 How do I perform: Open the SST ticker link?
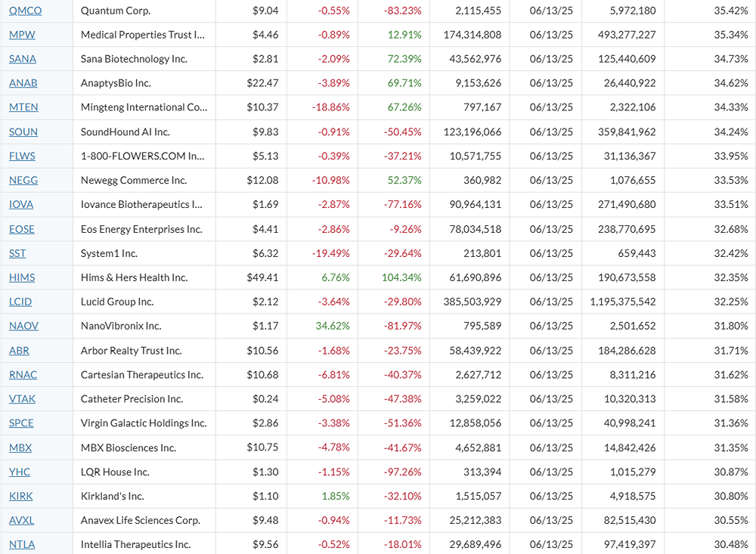[17, 253]
